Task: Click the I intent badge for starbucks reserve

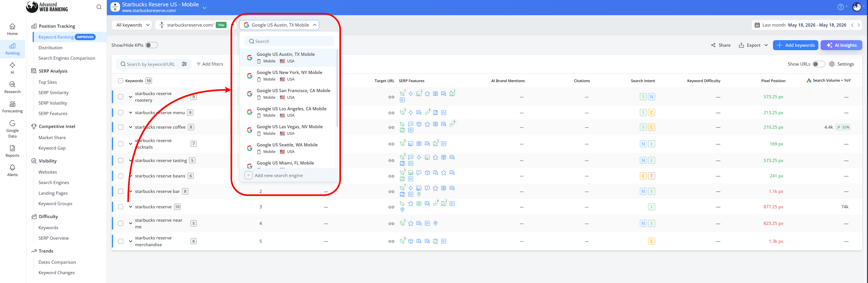Action: click(x=651, y=207)
